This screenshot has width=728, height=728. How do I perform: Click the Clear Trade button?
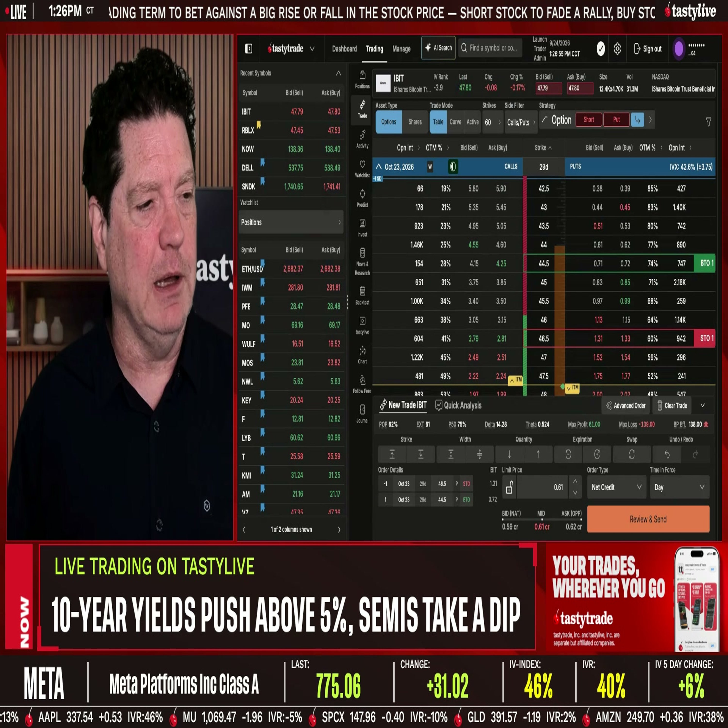[672, 405]
